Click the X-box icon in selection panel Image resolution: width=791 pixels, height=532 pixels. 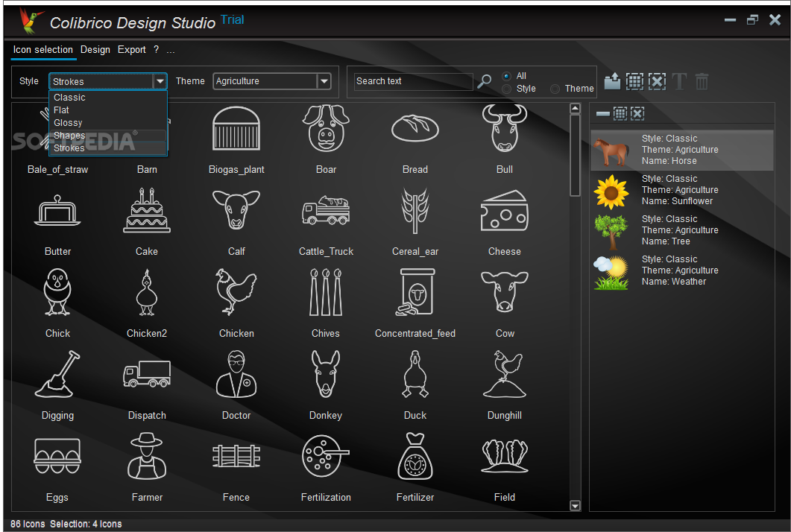(x=637, y=113)
